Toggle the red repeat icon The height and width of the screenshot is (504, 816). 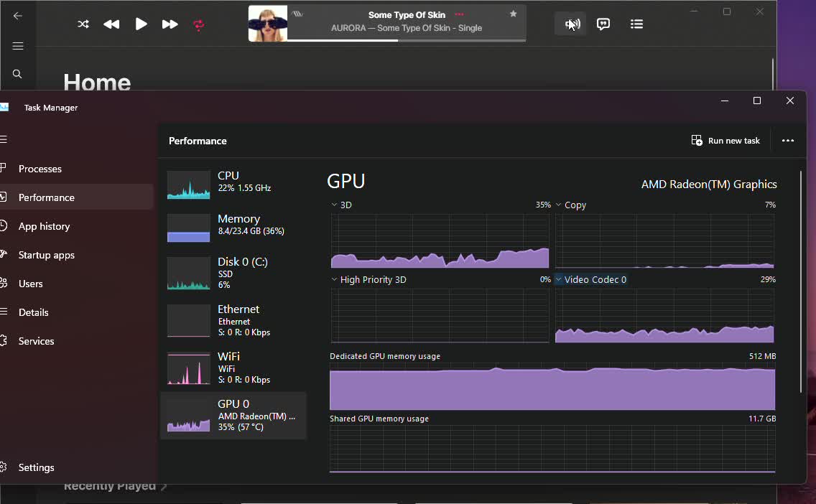click(x=199, y=25)
